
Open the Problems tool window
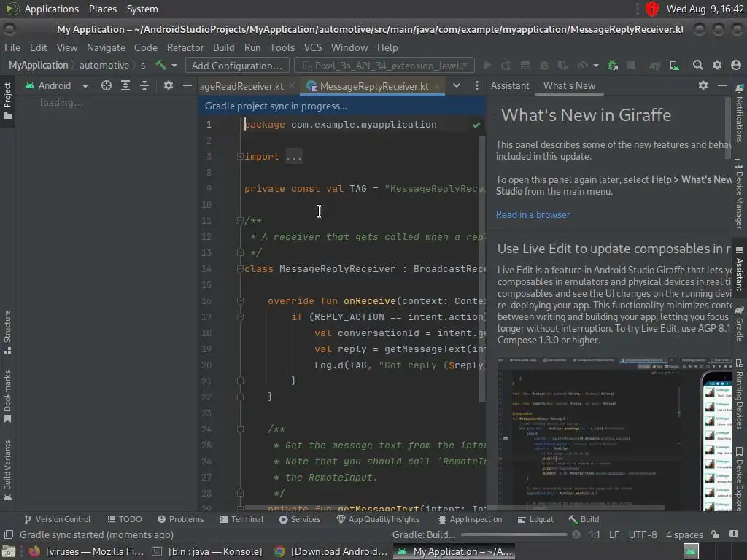[x=180, y=519]
